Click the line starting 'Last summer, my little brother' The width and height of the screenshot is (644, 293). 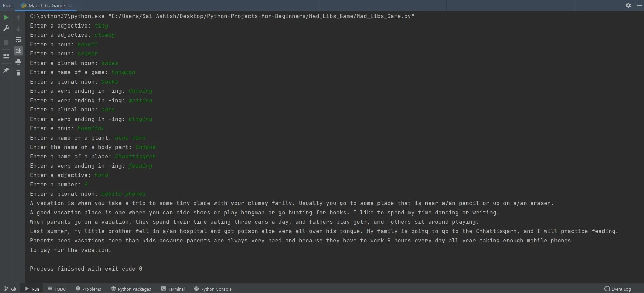(324, 231)
